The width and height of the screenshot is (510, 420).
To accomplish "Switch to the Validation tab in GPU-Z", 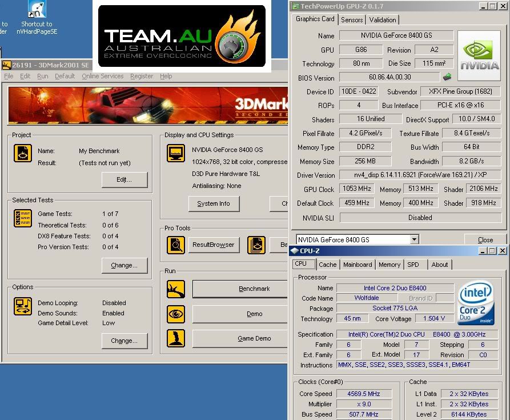I will point(383,20).
